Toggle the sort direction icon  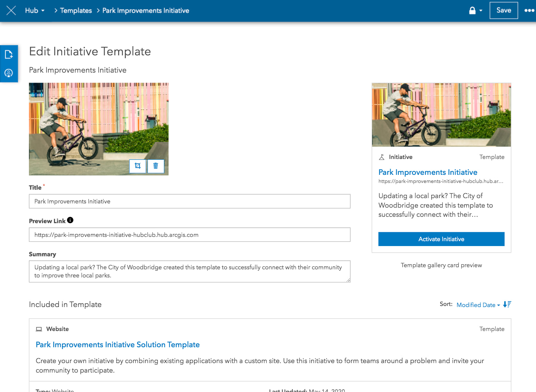507,305
